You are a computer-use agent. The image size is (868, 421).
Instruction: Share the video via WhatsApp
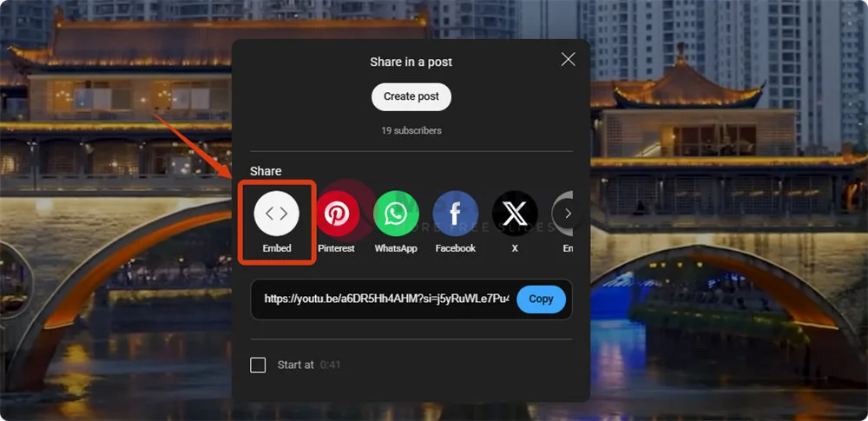(x=396, y=214)
